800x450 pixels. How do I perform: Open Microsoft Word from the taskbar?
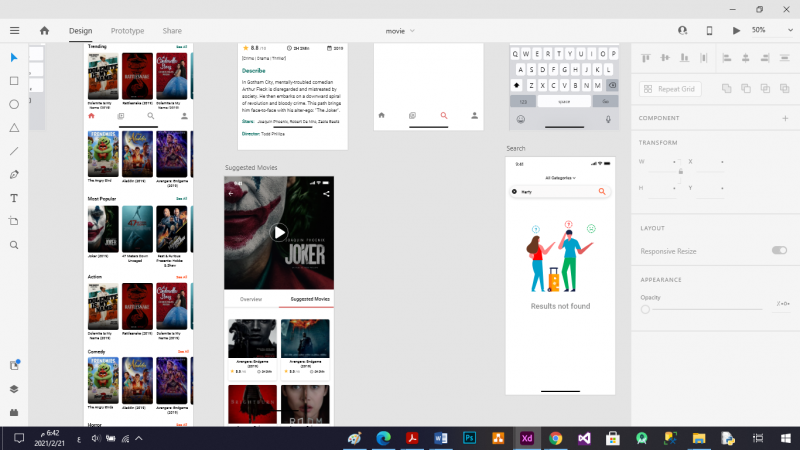[441, 438]
